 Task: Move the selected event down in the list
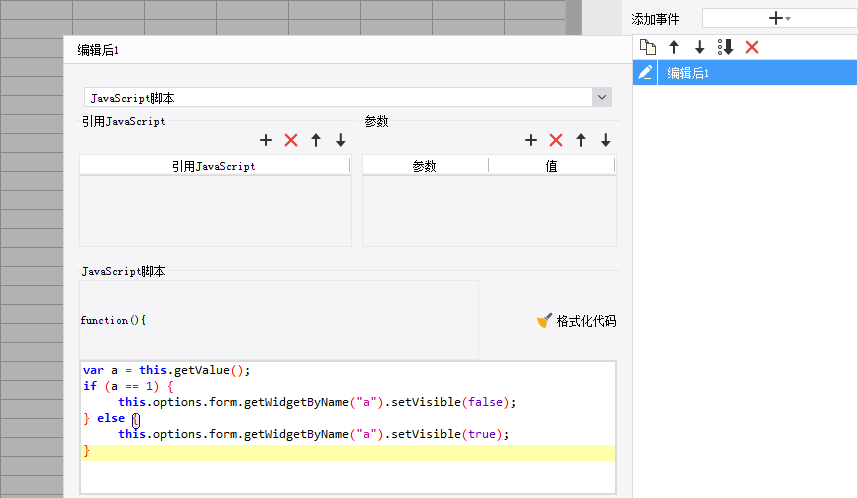click(700, 47)
